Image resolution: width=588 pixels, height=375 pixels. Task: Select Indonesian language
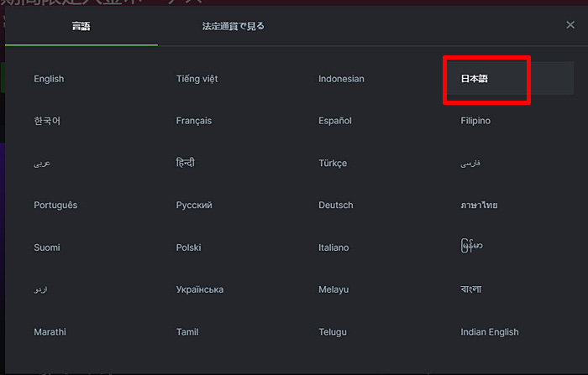(341, 79)
